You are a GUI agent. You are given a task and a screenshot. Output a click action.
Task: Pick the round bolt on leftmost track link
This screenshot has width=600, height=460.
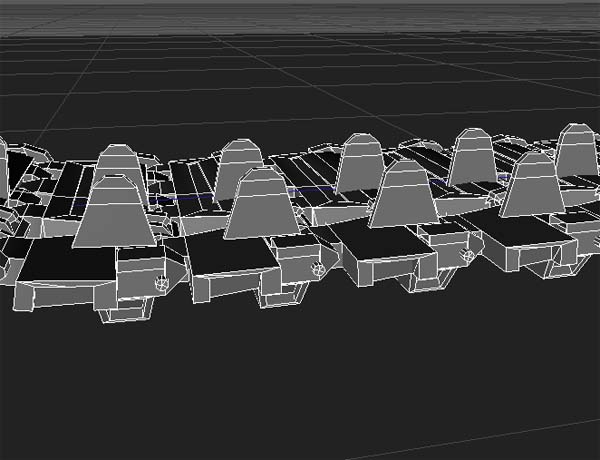(161, 282)
